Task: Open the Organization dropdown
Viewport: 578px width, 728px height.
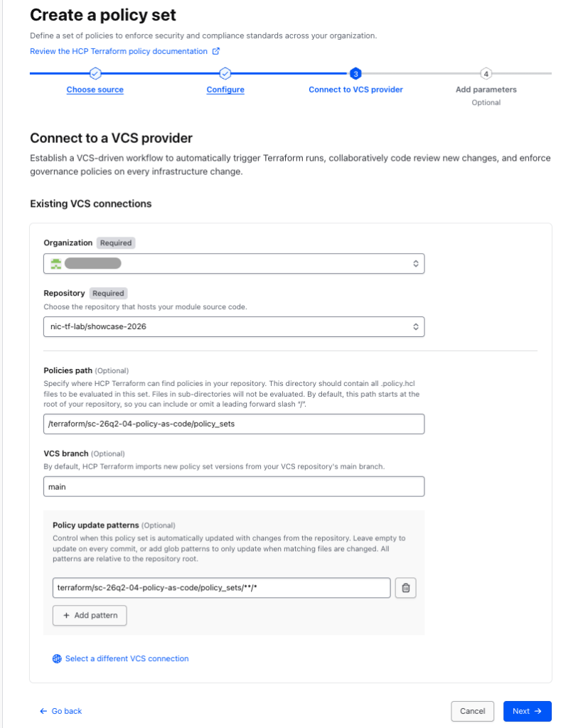Action: 234,264
